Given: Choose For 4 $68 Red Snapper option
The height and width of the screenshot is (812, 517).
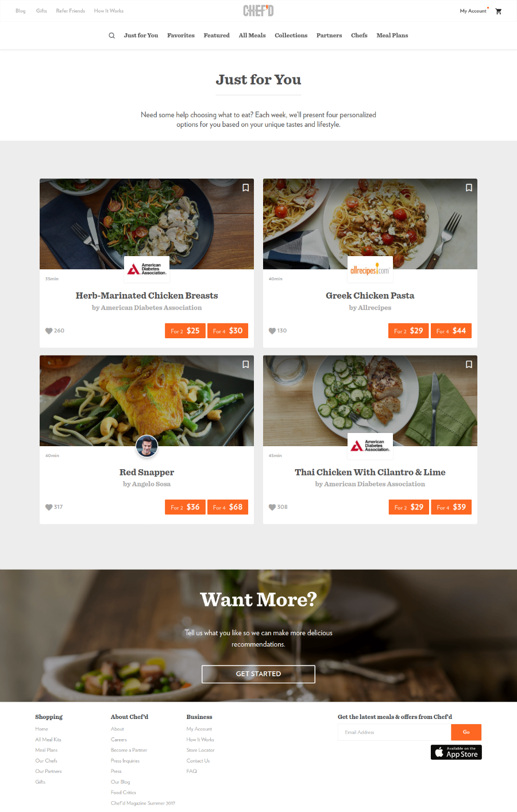Looking at the screenshot, I should point(227,507).
